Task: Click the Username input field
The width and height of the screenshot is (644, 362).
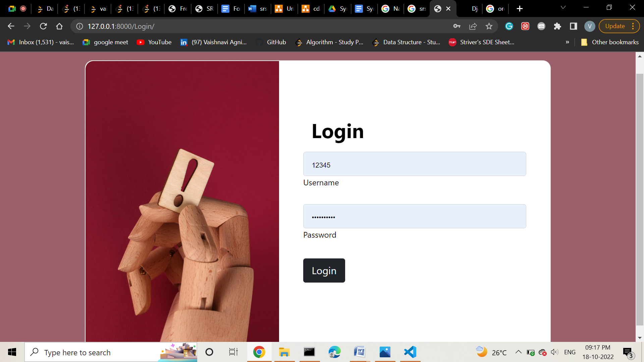Action: pyautogui.click(x=415, y=164)
